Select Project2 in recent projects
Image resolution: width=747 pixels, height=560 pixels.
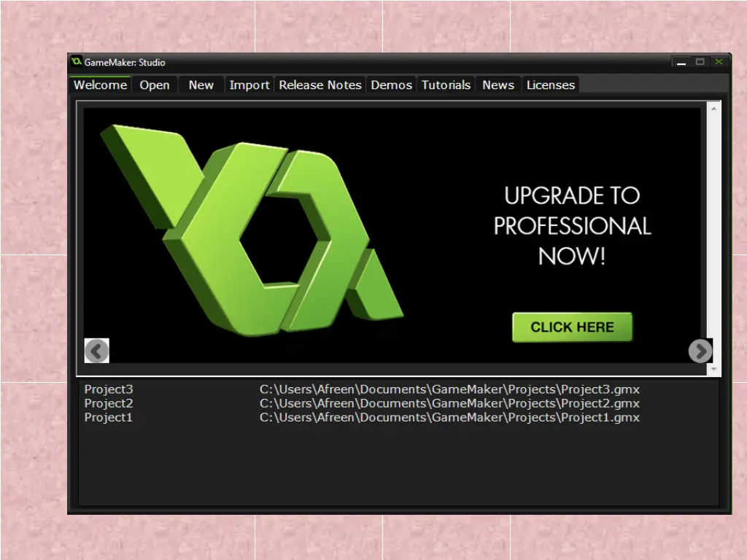[x=109, y=403]
